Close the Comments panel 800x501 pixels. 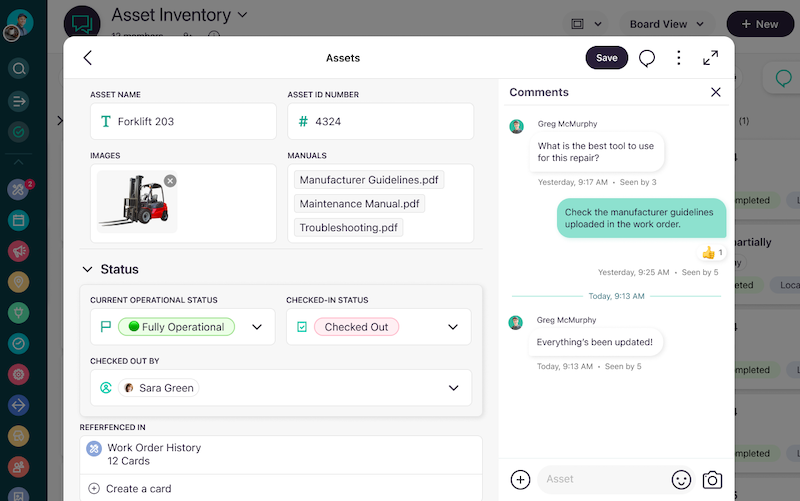tap(715, 92)
